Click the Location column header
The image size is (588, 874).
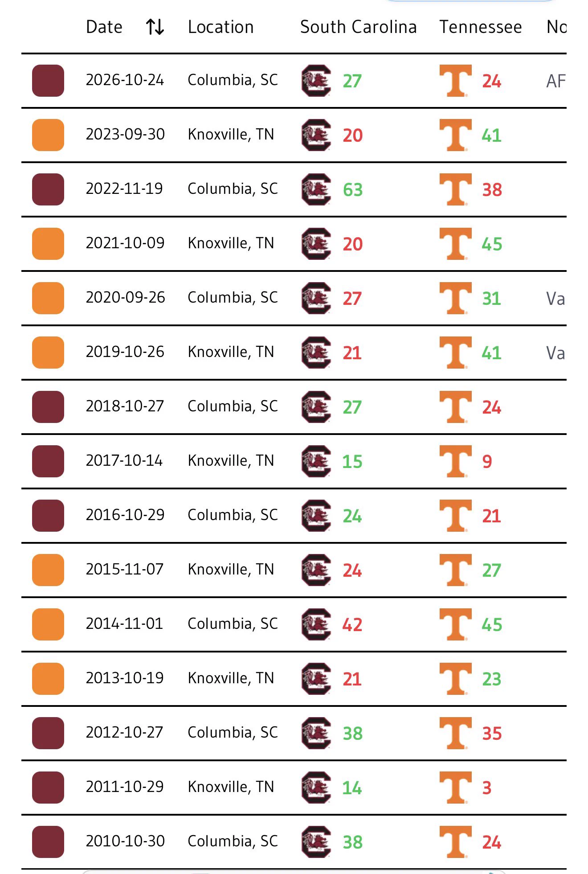220,27
